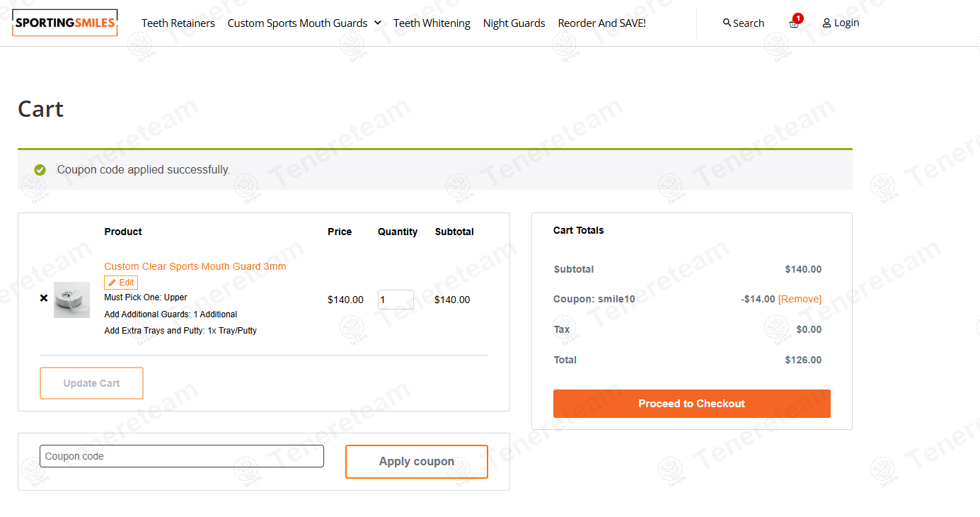Click the Login text link
Screen dimensions: 980x517
[x=846, y=23]
